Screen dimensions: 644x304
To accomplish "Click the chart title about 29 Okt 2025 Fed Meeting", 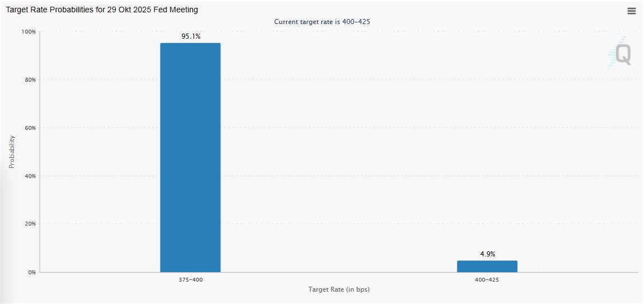I will point(102,10).
